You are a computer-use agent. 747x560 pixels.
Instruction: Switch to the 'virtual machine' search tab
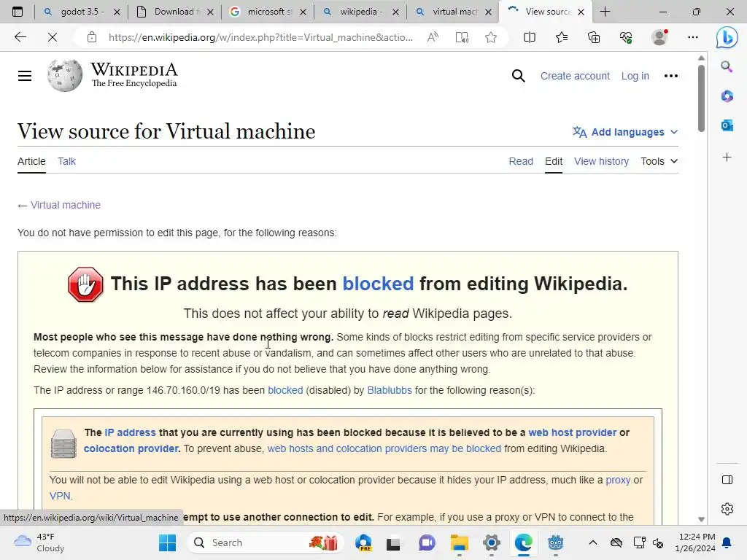pyautogui.click(x=453, y=12)
